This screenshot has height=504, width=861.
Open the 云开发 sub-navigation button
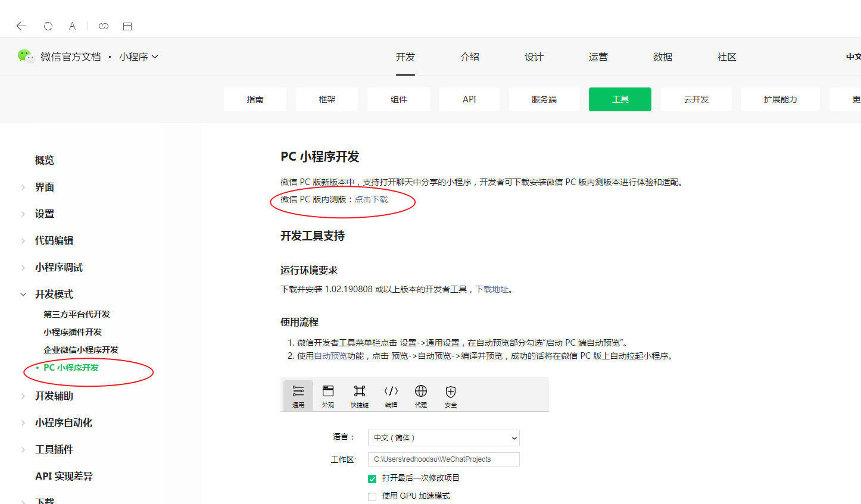[696, 99]
